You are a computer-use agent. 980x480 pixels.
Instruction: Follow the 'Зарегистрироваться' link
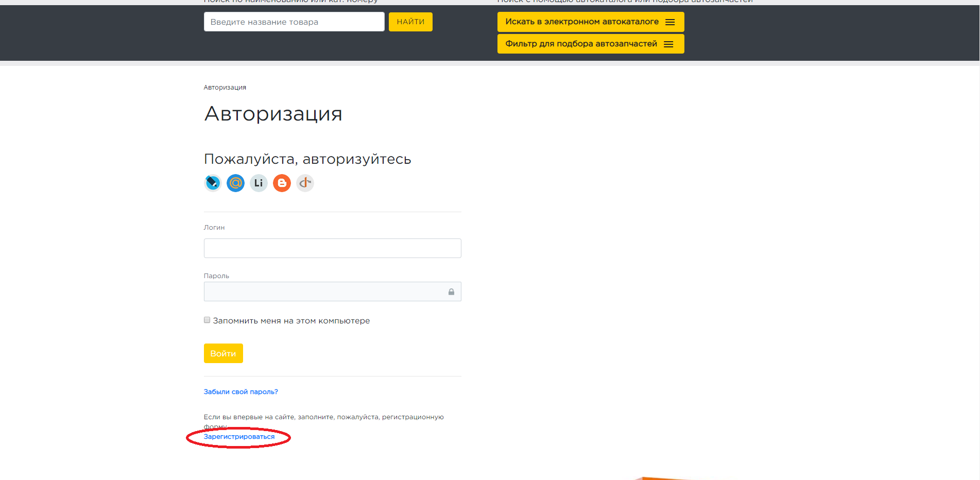pyautogui.click(x=239, y=437)
